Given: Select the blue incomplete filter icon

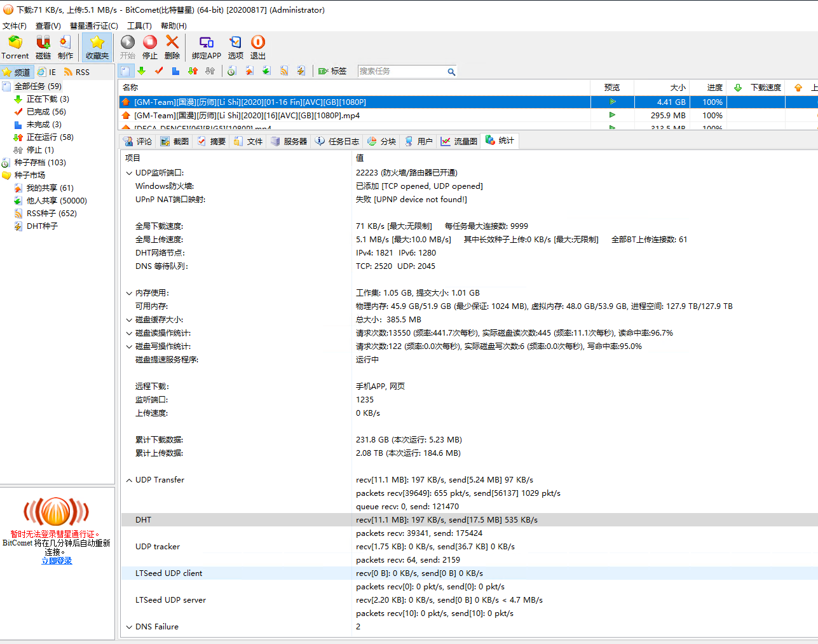Looking at the screenshot, I should pos(176,71).
